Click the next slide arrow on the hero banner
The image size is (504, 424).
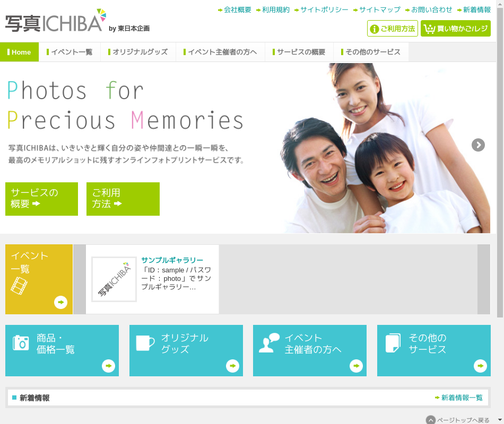point(478,145)
